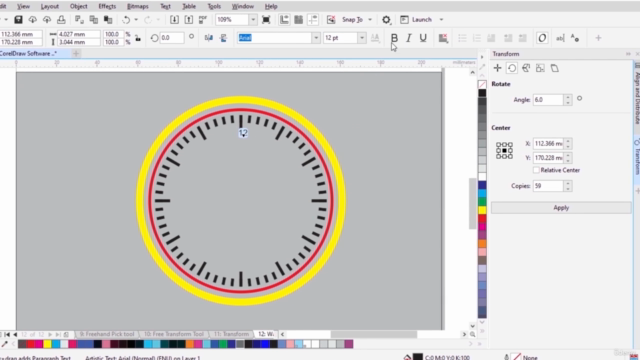Click the text alignment icon
Viewport: 640px width, 360px height.
443,38
